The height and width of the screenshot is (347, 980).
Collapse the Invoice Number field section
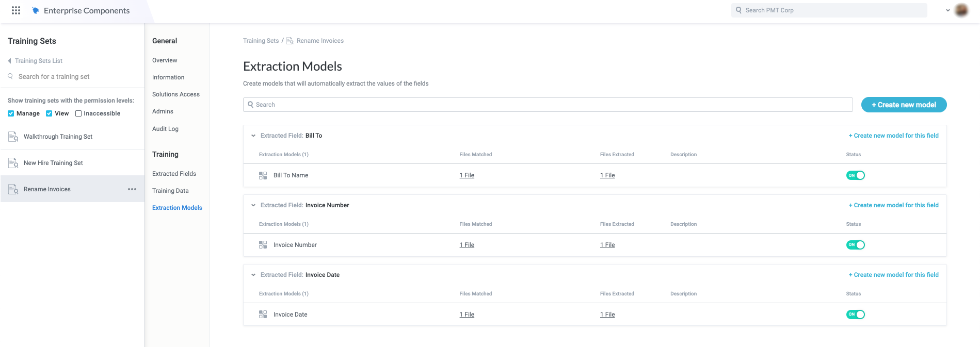point(253,205)
